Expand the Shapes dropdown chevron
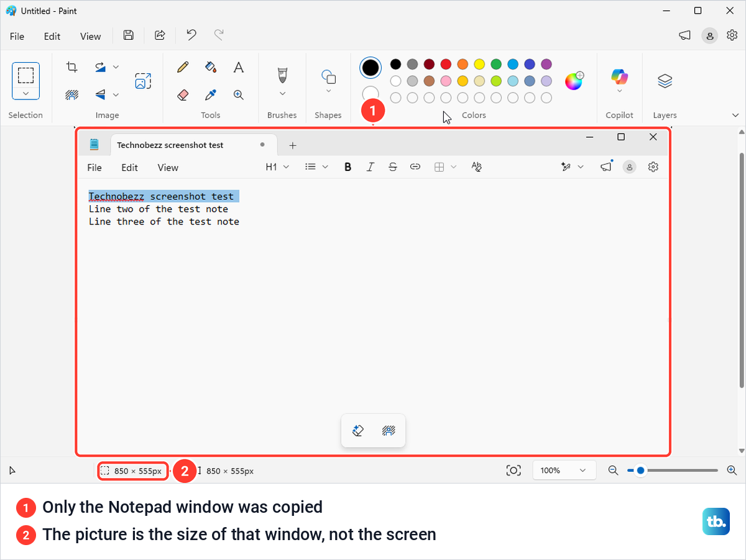Viewport: 746px width, 560px height. click(x=328, y=91)
